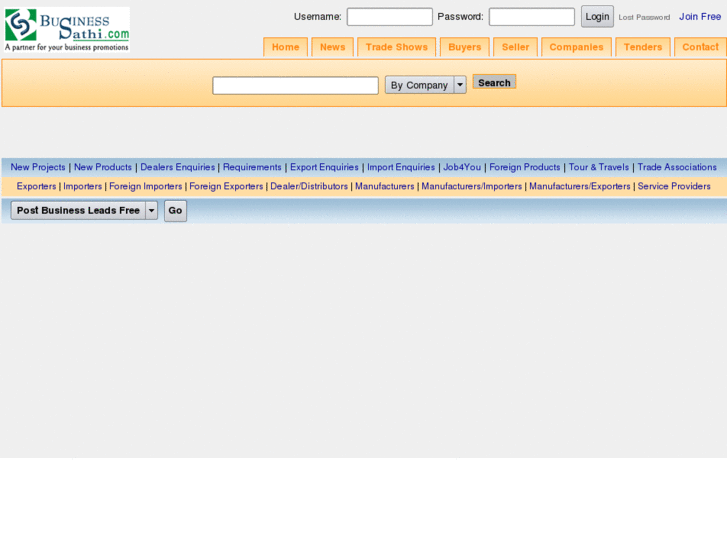Viewport: 727px width, 545px height.
Task: Open the Contact tab
Action: pos(700,47)
